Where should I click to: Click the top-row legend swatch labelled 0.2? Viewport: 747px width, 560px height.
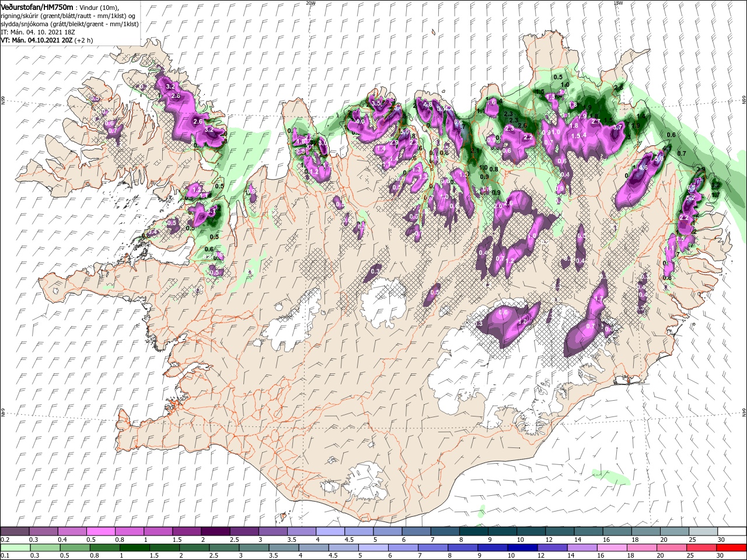(15, 531)
